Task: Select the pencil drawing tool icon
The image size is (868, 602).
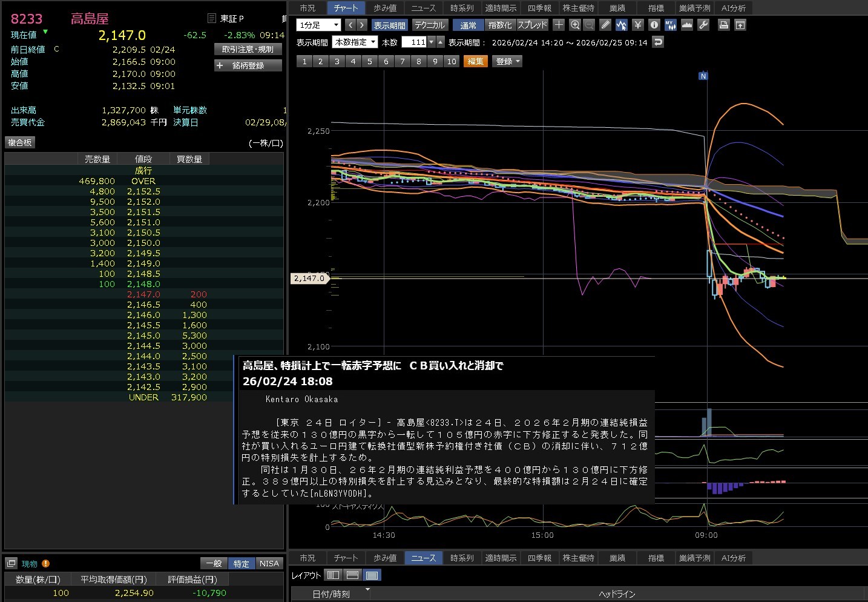Action: (x=605, y=25)
